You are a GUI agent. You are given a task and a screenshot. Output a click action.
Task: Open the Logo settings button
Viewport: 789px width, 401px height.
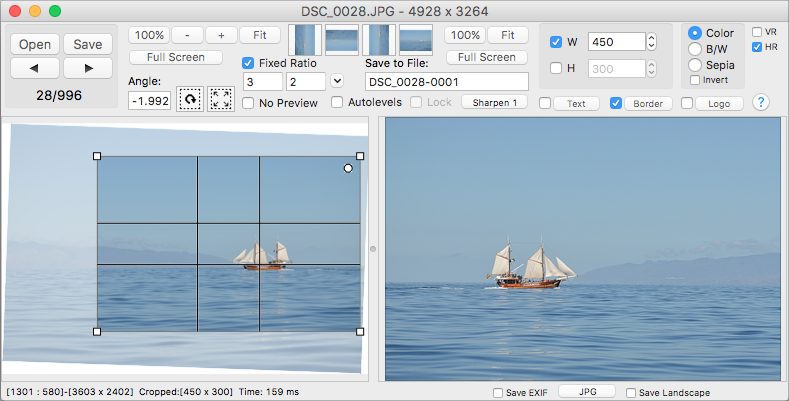719,104
